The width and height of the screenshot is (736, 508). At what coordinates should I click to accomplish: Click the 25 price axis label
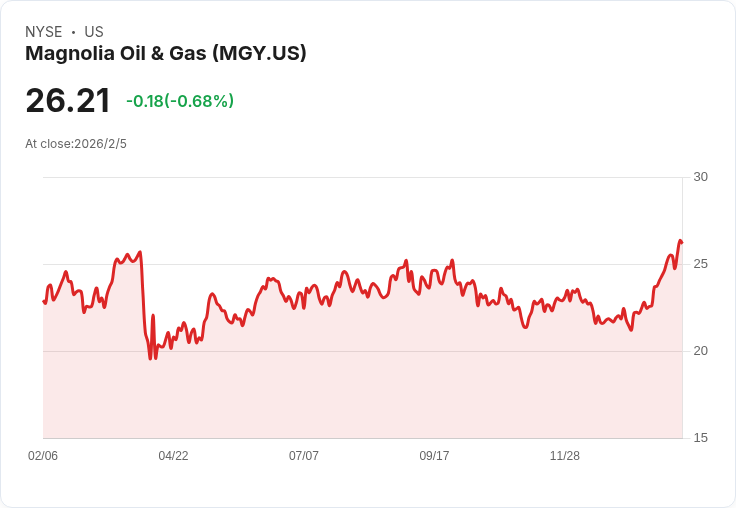700,264
